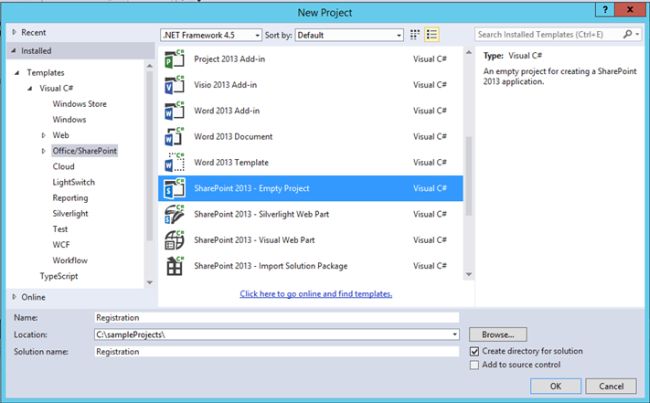650x403 pixels.
Task: Click the SharePoint 2013 Empty Project icon
Action: click(x=175, y=188)
